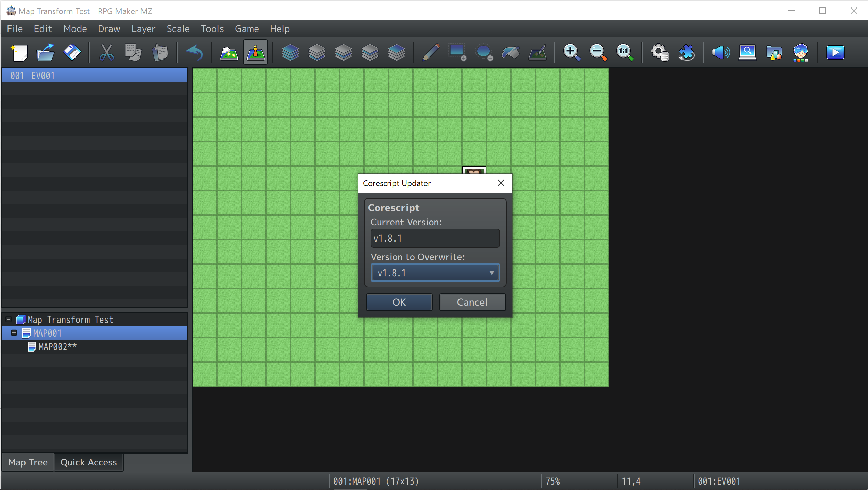
Task: Open the Edit menu
Action: pyautogui.click(x=43, y=29)
